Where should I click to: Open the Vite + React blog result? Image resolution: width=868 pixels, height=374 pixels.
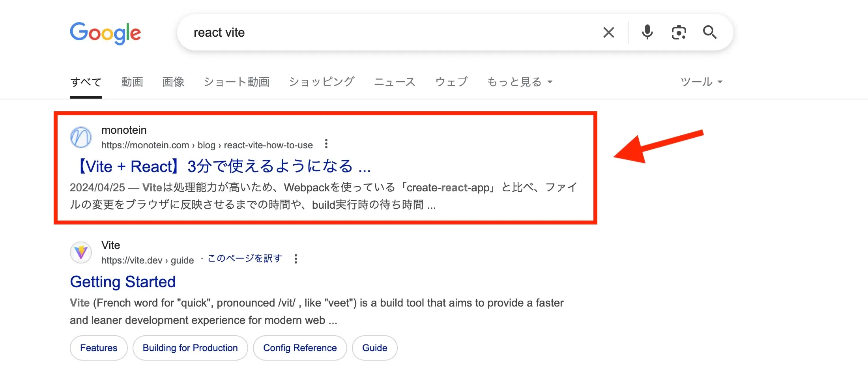pos(221,166)
